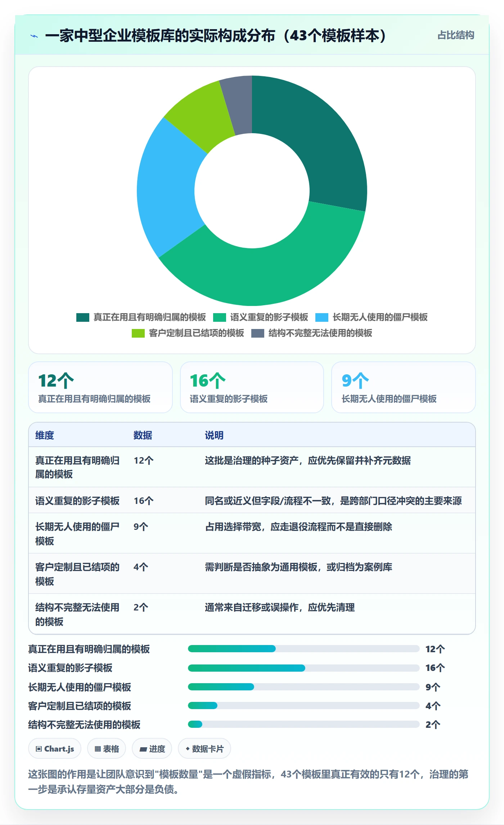Toggle legend swatch for 真正在用且有明确归属的模板
This screenshot has height=825, width=504.
click(82, 317)
